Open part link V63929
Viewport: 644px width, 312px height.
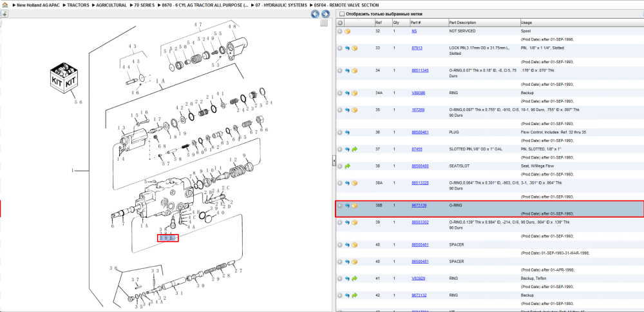click(418, 278)
